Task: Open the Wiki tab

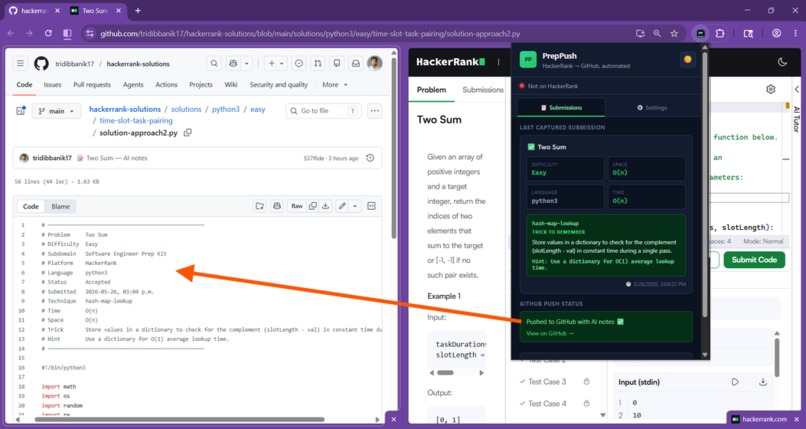Action: 231,85
